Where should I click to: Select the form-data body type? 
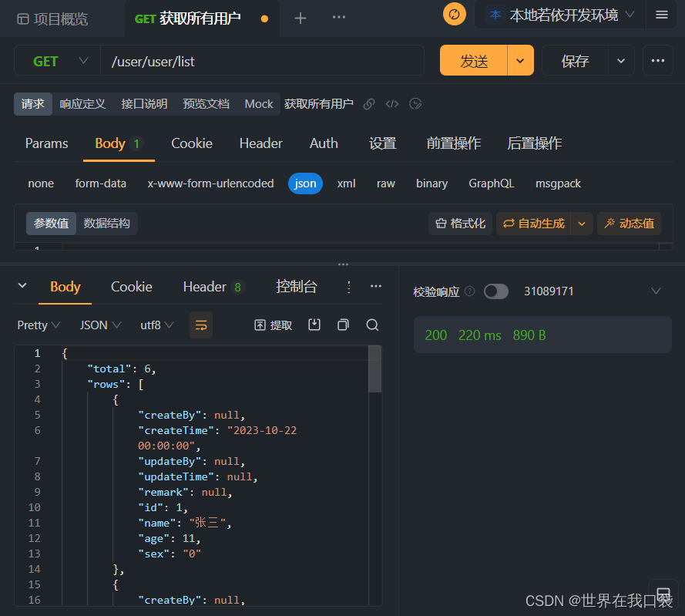(x=100, y=183)
